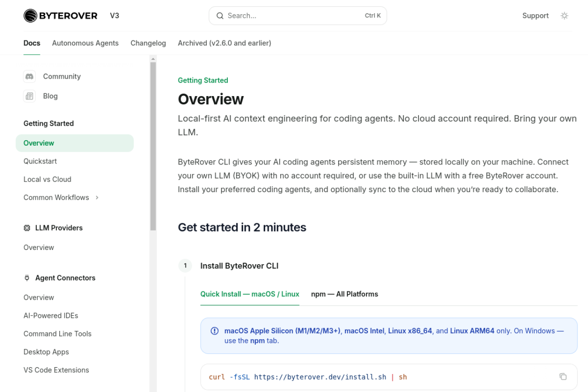Open the Command Line Tools page
This screenshot has height=392, width=588.
(57, 334)
